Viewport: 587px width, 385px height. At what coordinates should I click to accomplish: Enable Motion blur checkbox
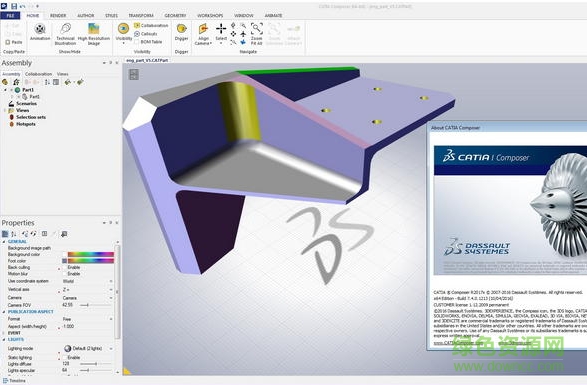(x=64, y=274)
